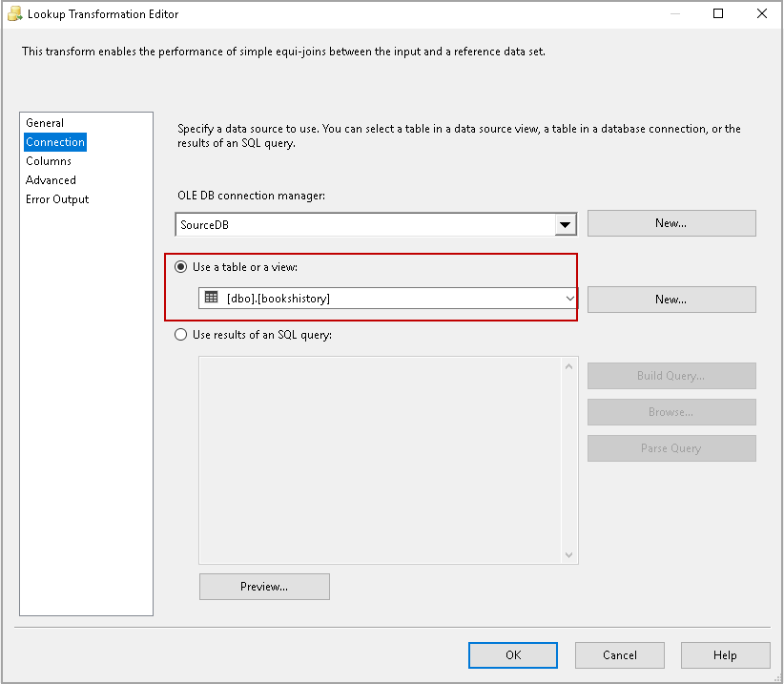The image size is (784, 684).
Task: Click the OK button
Action: click(x=513, y=655)
